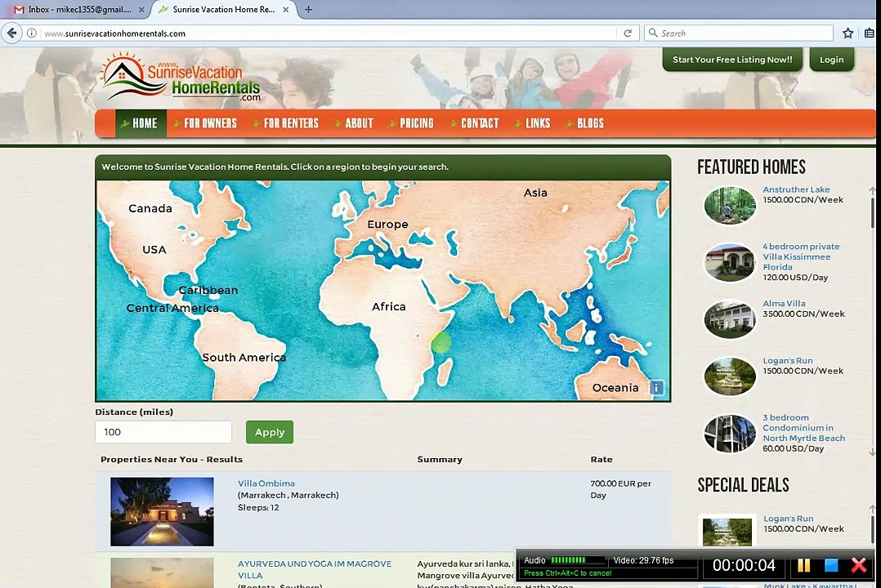Select Central America on the map
The height and width of the screenshot is (588, 881).
pyautogui.click(x=172, y=308)
